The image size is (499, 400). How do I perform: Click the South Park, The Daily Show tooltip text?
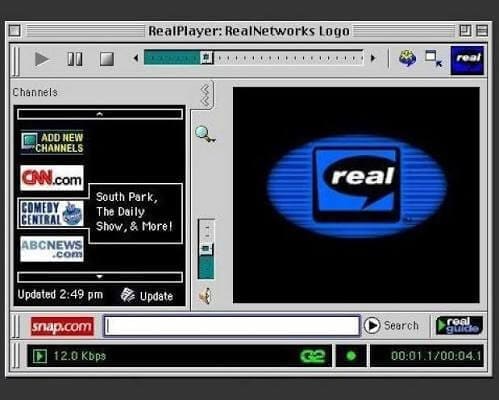click(x=134, y=212)
